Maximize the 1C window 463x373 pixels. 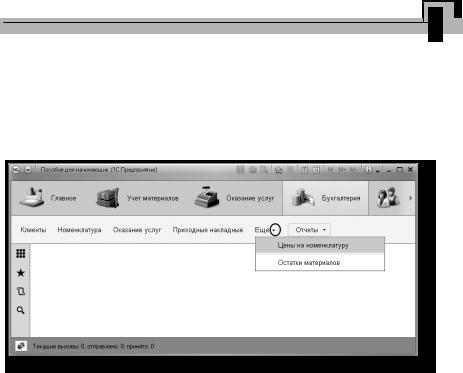tap(400, 170)
